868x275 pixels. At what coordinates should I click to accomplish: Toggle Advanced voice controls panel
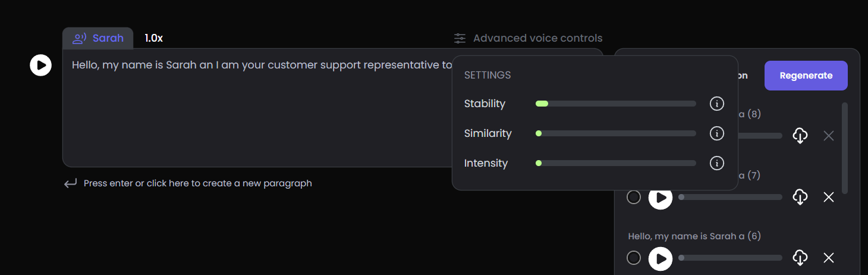tap(528, 38)
